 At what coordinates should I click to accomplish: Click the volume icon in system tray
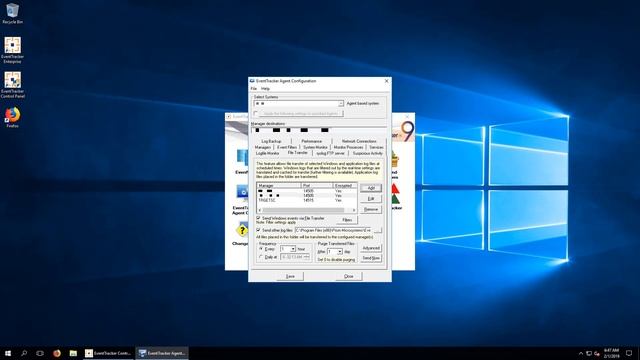[x=597, y=353]
